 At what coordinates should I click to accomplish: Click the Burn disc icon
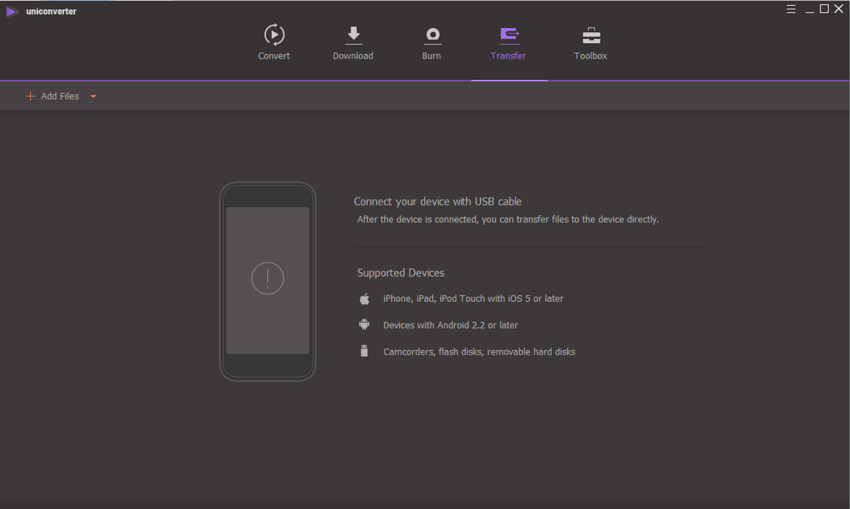432,35
